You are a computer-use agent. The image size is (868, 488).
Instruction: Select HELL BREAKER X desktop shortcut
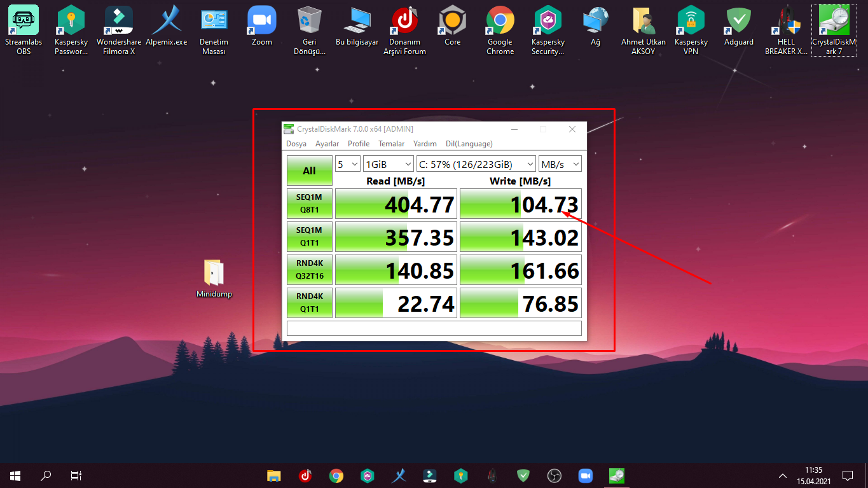(786, 30)
